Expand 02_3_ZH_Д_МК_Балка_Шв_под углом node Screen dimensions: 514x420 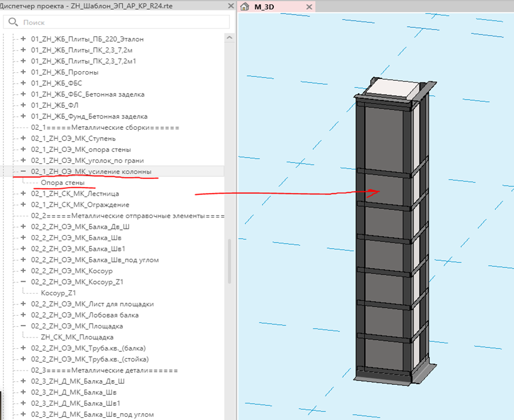click(23, 414)
